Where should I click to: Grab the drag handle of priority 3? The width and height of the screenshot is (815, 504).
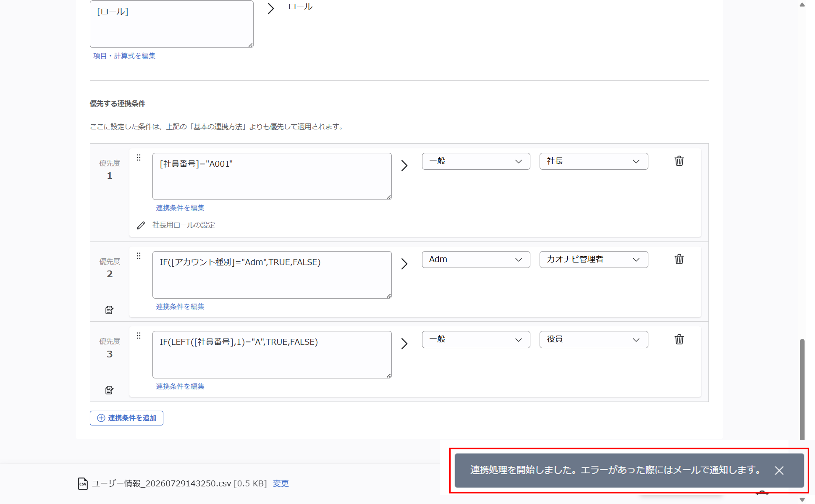click(x=139, y=336)
